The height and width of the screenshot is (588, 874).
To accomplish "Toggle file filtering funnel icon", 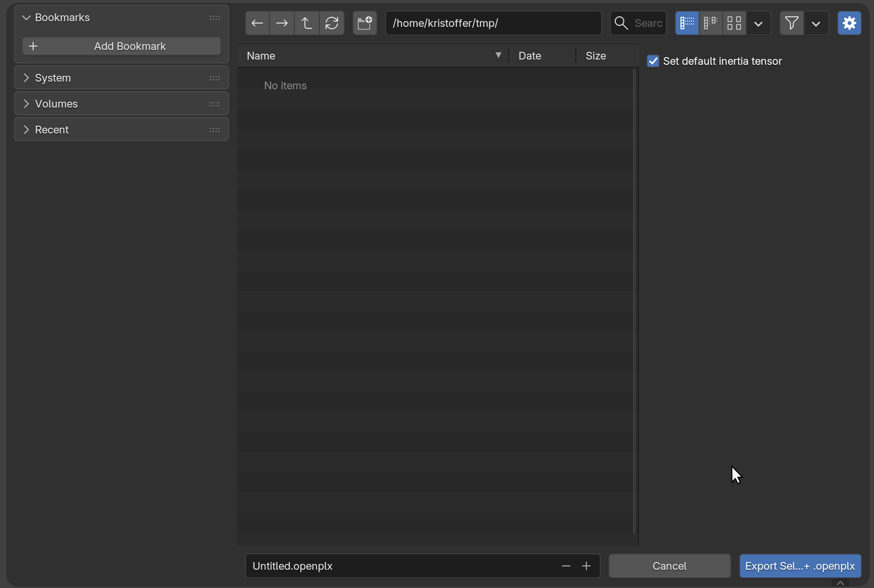I will (792, 23).
